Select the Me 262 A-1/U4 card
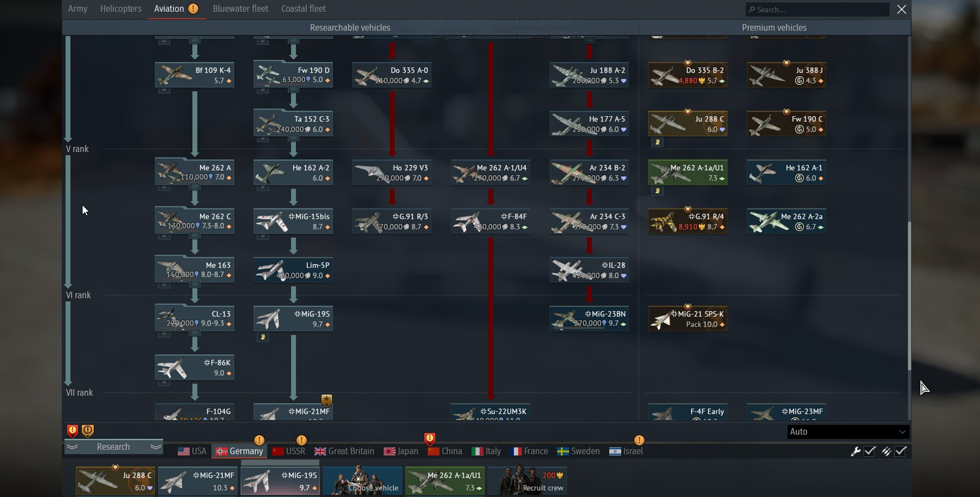This screenshot has height=497, width=980. pos(490,173)
